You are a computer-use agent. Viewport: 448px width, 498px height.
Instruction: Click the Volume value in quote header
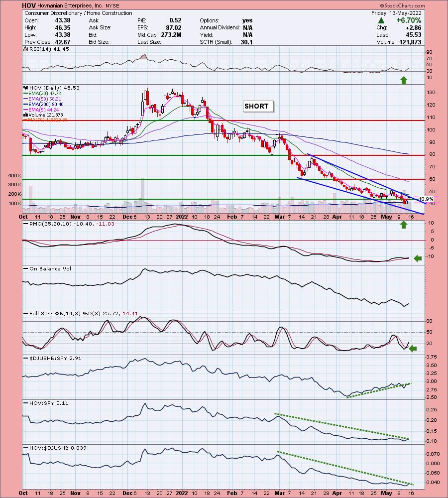click(x=410, y=42)
